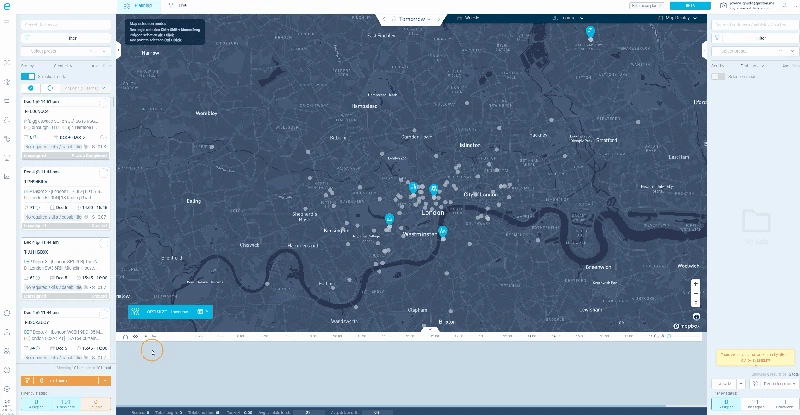Collapse the left panel with its edge handle
The width and height of the screenshot is (800, 415).
[118, 50]
